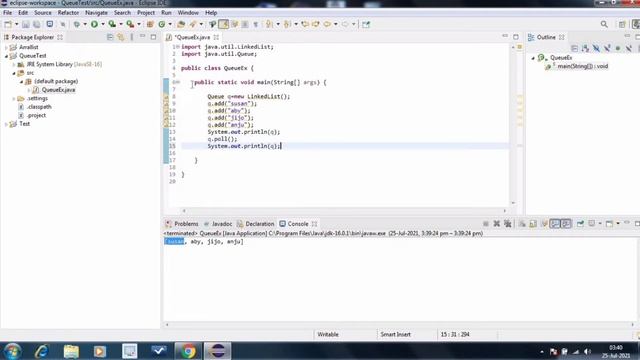640x360 pixels.
Task: Click Pin Editor icon at toolbar end
Action: click(366, 24)
